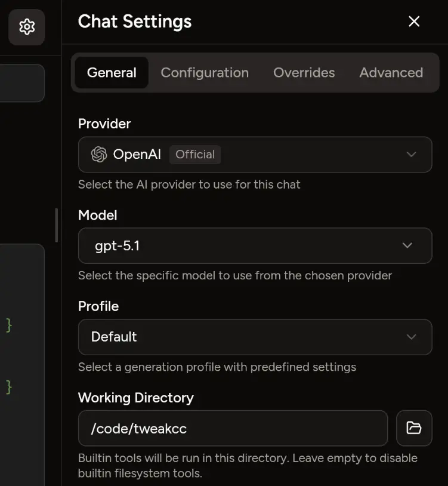Go to the Advanced tab
Screen dimensions: 448x486
pyautogui.click(x=391, y=73)
